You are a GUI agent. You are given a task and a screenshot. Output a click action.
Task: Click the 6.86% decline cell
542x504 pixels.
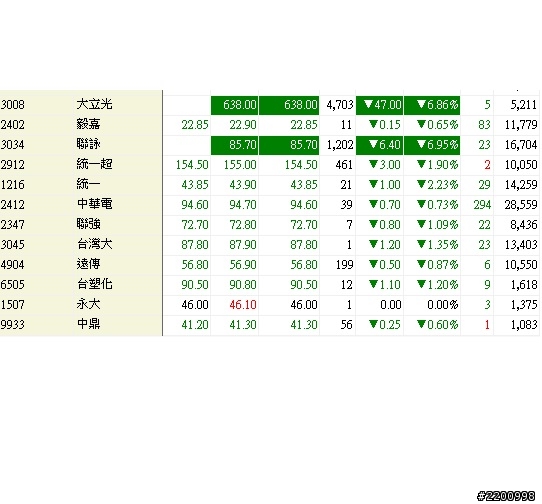[432, 105]
